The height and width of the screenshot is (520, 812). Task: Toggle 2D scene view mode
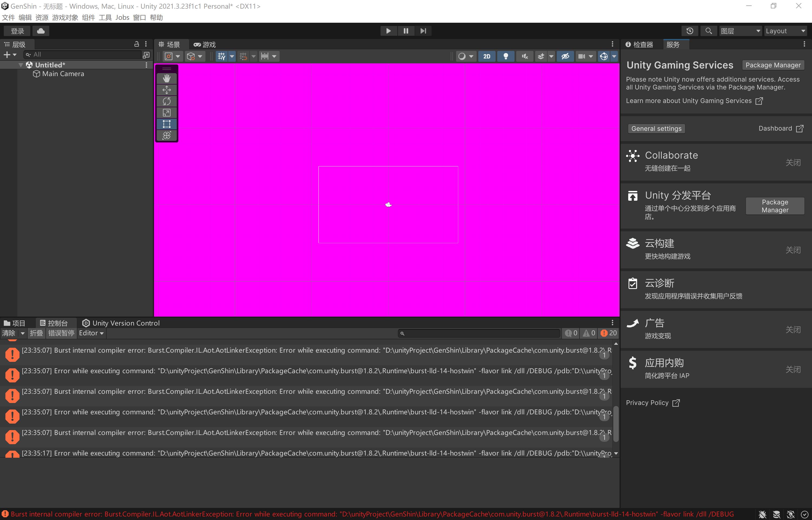(486, 56)
